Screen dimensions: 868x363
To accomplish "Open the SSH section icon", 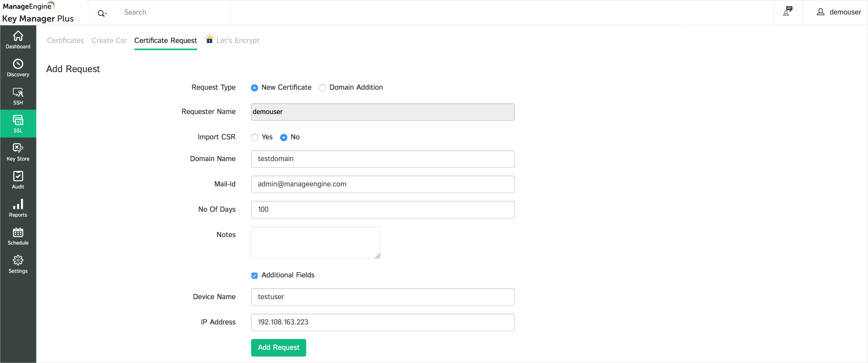I will (x=18, y=92).
